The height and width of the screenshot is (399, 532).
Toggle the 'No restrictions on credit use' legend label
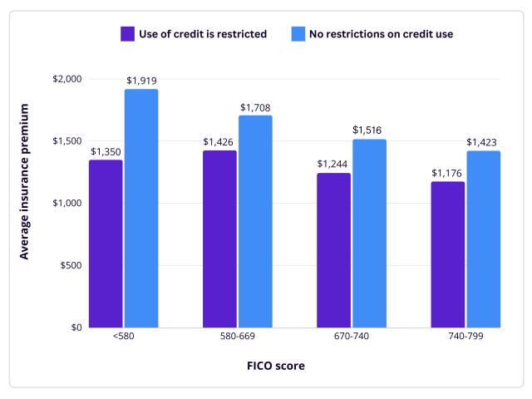tap(382, 34)
